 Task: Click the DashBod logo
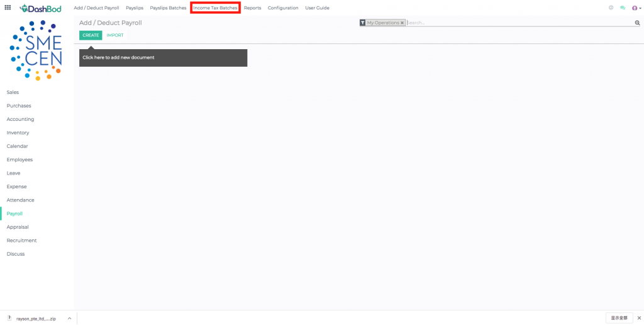[x=40, y=8]
